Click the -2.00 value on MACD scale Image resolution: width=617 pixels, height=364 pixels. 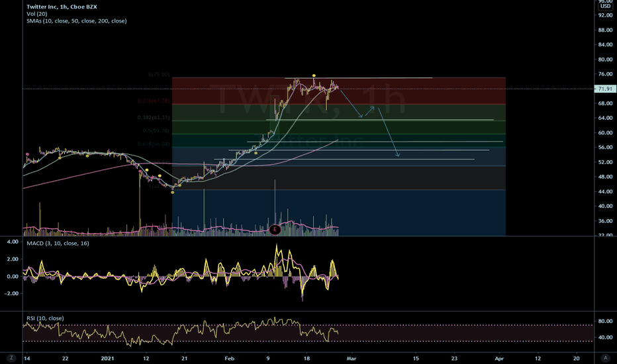point(11,293)
